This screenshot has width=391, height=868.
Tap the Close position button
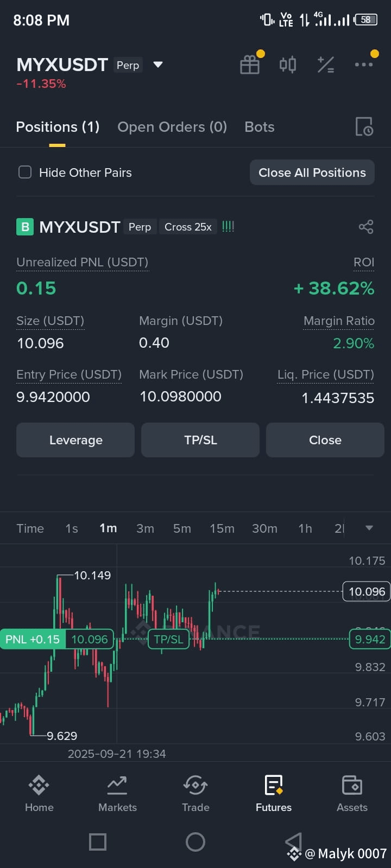(x=325, y=440)
